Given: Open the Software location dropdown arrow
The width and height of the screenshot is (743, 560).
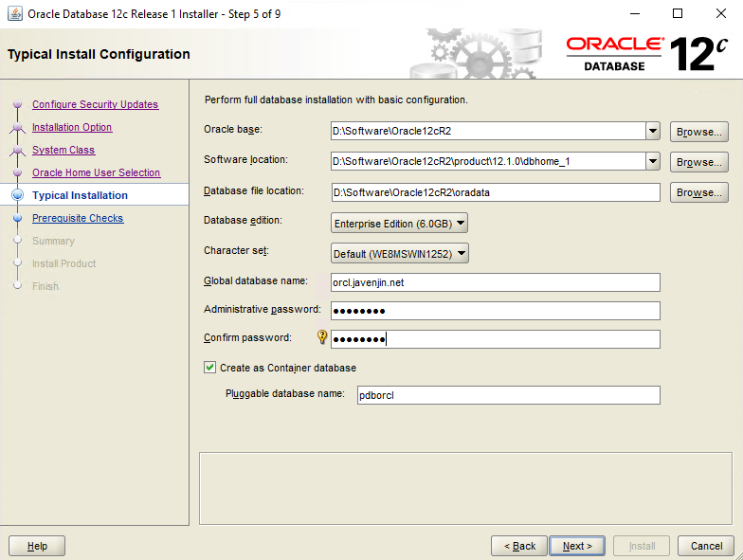Looking at the screenshot, I should pos(652,161).
